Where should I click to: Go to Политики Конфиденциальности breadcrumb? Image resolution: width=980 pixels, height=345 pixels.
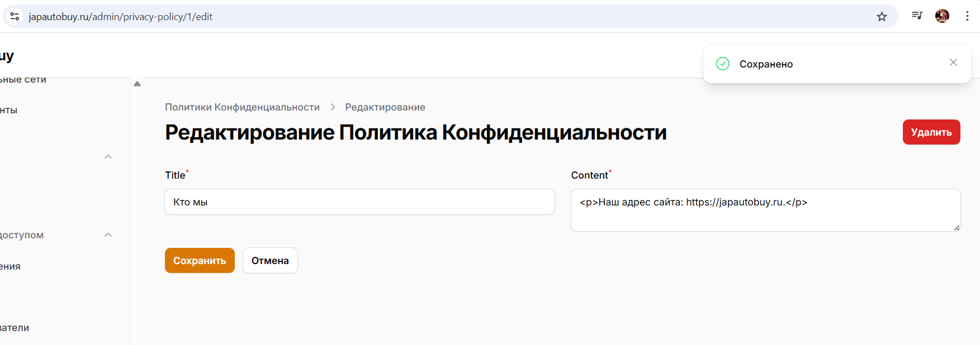(x=242, y=107)
